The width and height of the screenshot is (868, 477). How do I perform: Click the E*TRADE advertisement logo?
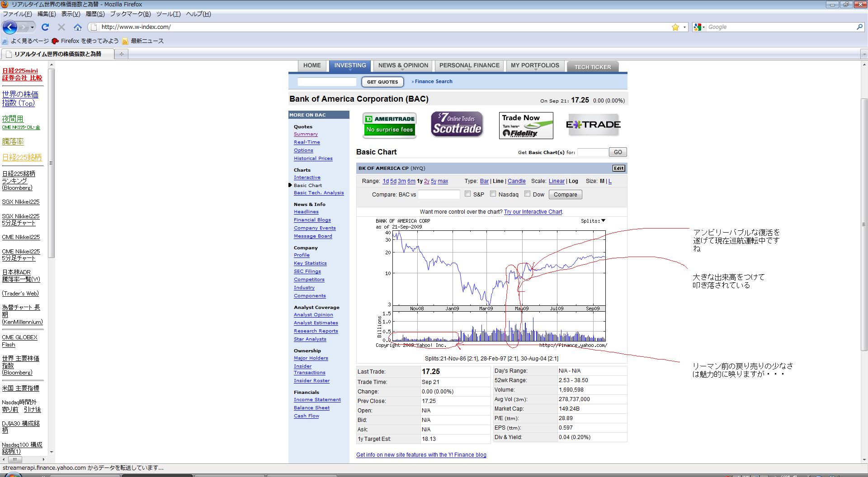tap(593, 125)
